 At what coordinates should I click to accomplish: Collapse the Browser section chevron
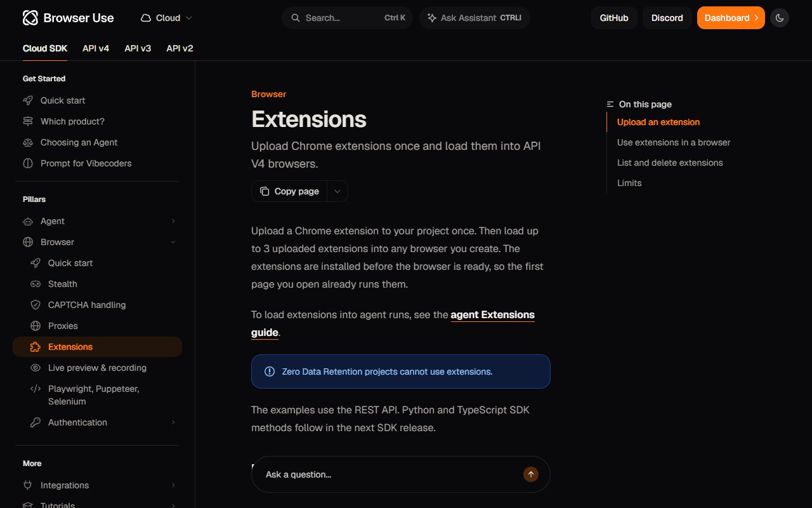pyautogui.click(x=173, y=242)
